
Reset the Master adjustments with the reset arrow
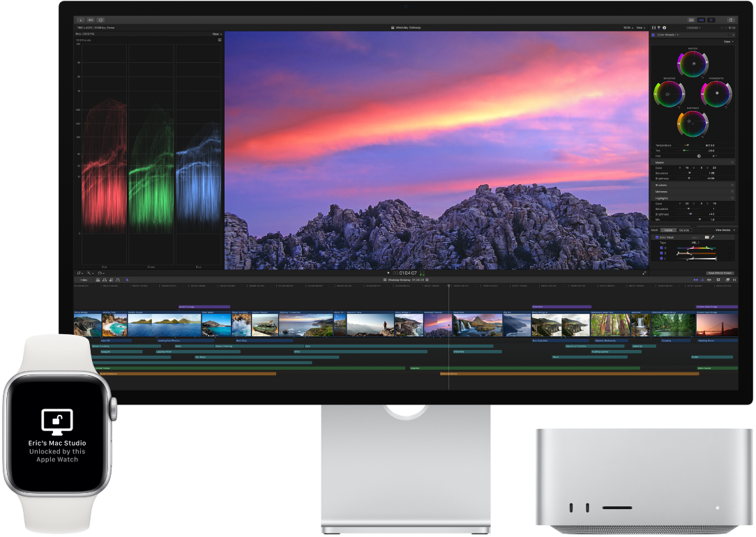(x=732, y=162)
